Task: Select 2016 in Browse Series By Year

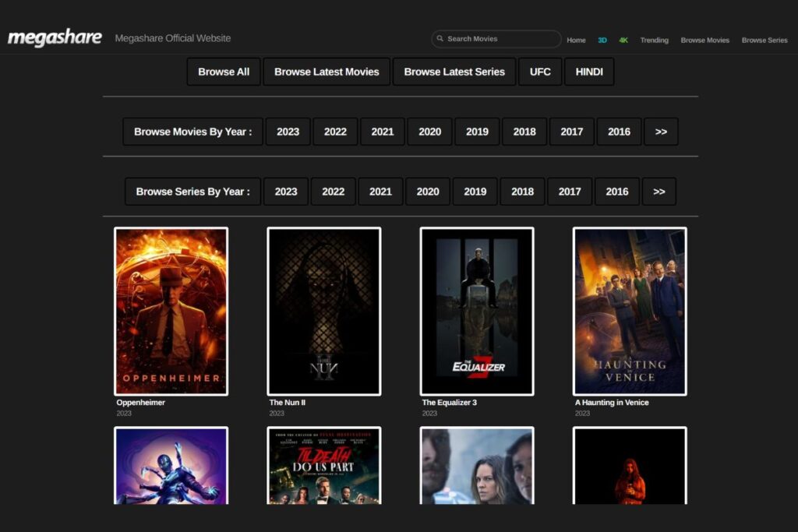Action: click(x=617, y=192)
